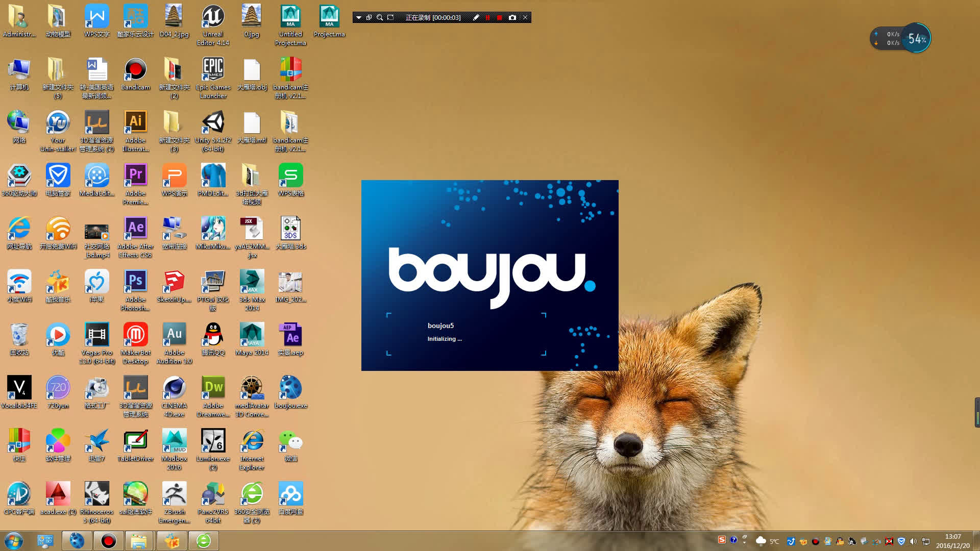Click the volume speaker tray icon
980x551 pixels.
(913, 541)
